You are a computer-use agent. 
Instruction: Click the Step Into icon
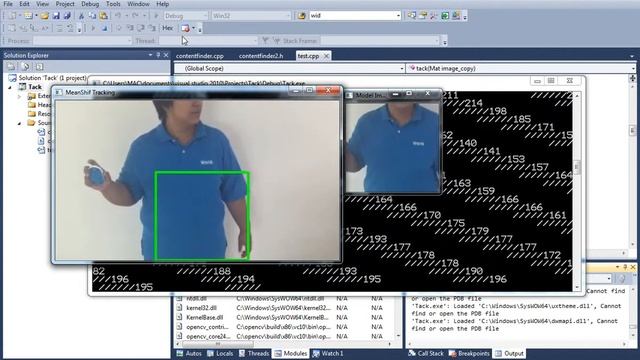point(130,28)
